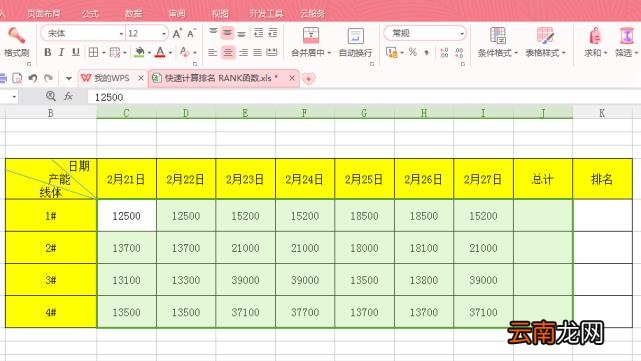
Task: Expand the quick access toolbar arrow
Action: coord(68,78)
